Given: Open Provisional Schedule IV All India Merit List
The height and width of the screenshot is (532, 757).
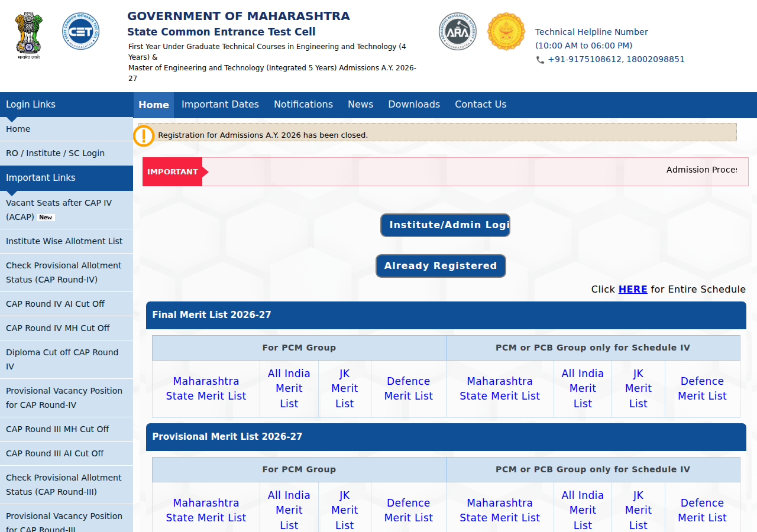Looking at the screenshot, I should [x=583, y=510].
